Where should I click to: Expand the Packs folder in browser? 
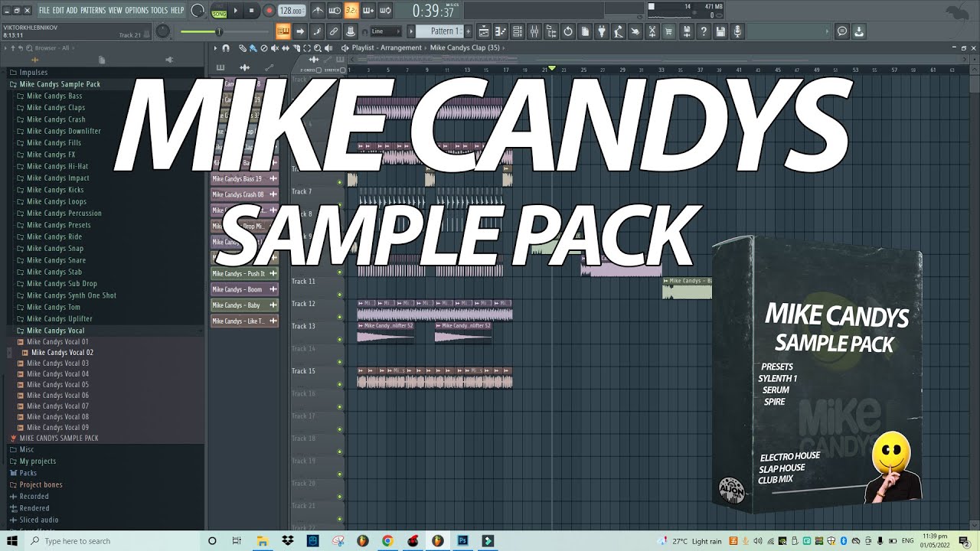click(x=28, y=473)
